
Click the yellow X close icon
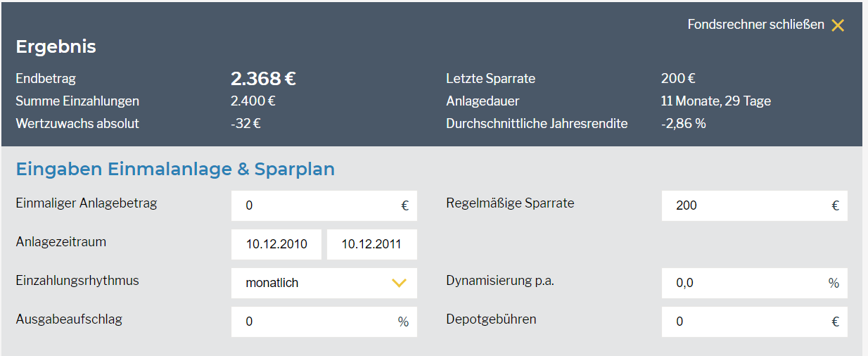(837, 25)
